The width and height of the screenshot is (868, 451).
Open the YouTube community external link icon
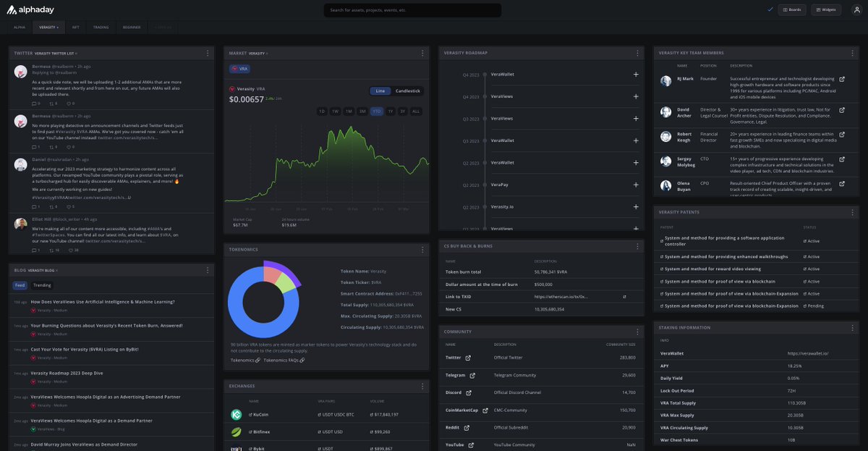coord(471,445)
